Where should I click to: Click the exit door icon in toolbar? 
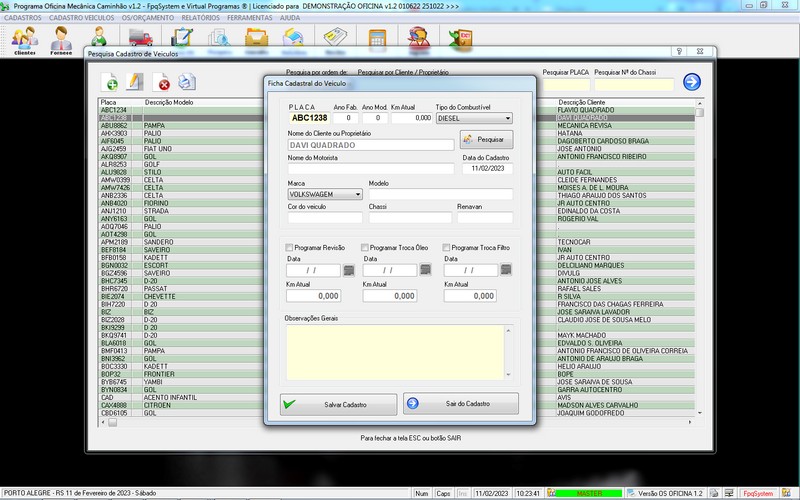(x=462, y=40)
